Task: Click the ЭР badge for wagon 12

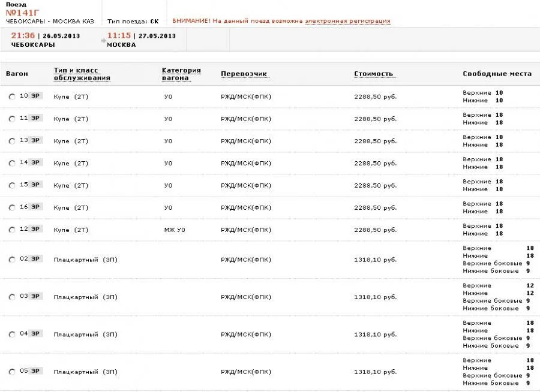Action: click(x=35, y=229)
